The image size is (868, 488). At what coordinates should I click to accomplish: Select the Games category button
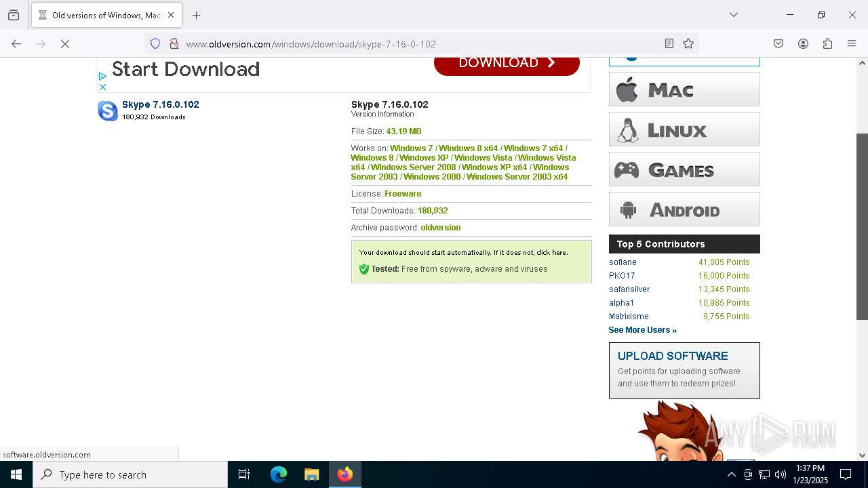[x=684, y=169]
